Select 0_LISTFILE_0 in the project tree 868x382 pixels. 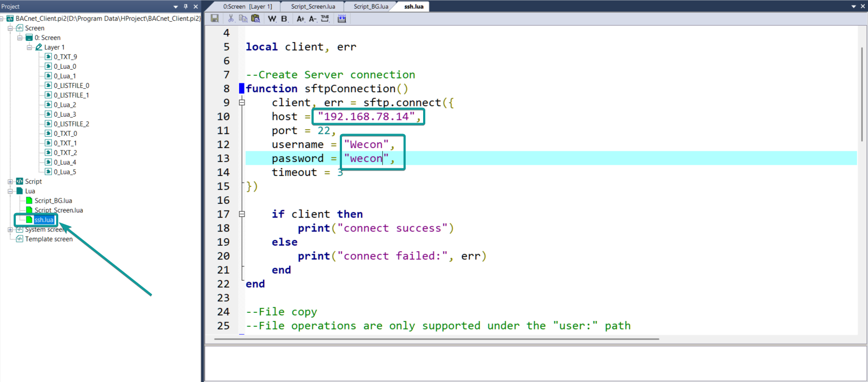pos(71,86)
